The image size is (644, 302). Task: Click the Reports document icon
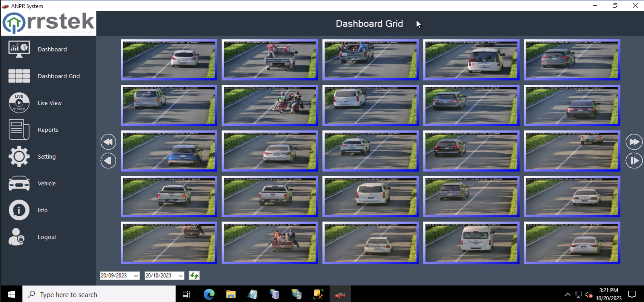[x=19, y=130]
